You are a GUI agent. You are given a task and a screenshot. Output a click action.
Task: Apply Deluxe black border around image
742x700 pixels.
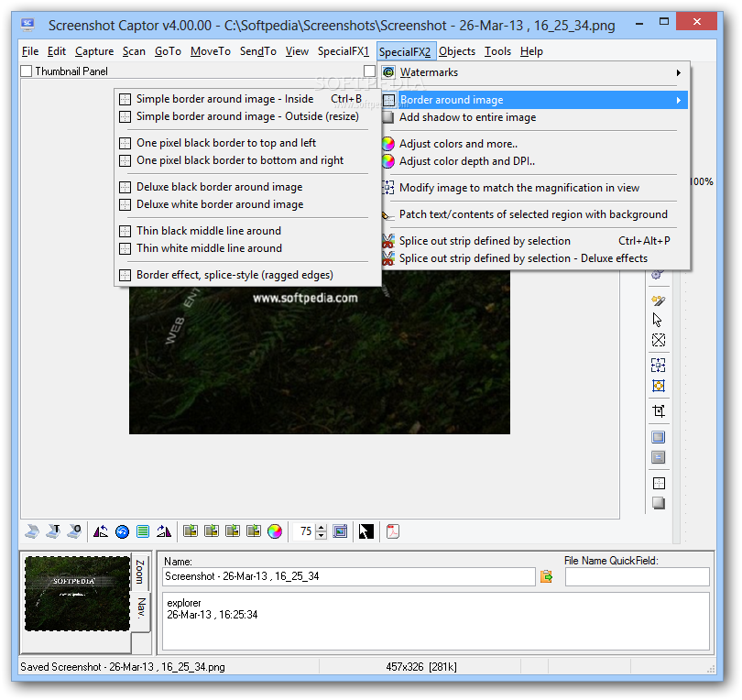tap(247, 187)
